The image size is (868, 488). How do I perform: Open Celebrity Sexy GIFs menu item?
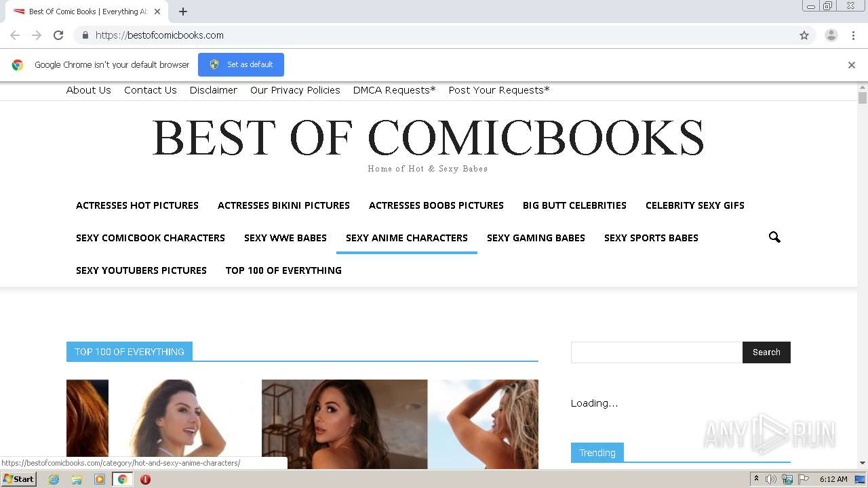coord(695,205)
